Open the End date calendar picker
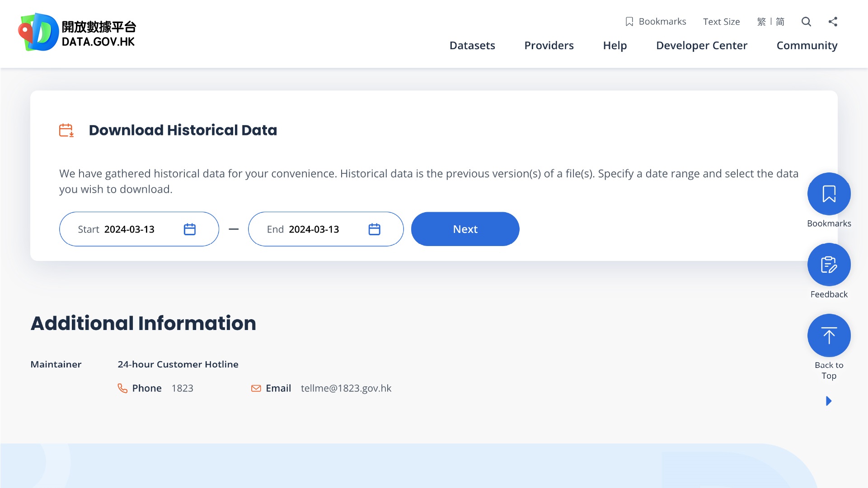 374,229
